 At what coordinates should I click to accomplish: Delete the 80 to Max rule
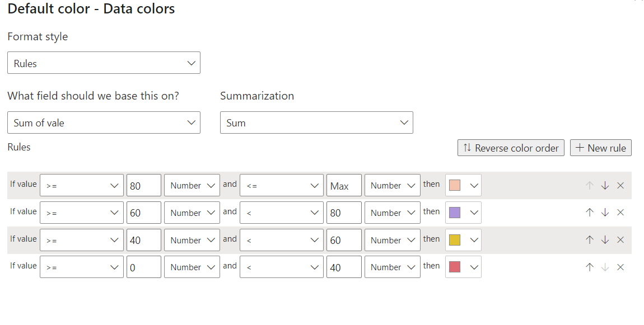620,186
